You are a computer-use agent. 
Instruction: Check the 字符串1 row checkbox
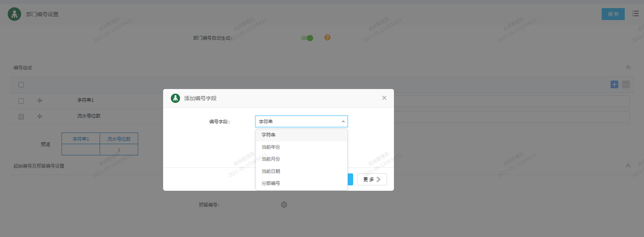(x=21, y=101)
